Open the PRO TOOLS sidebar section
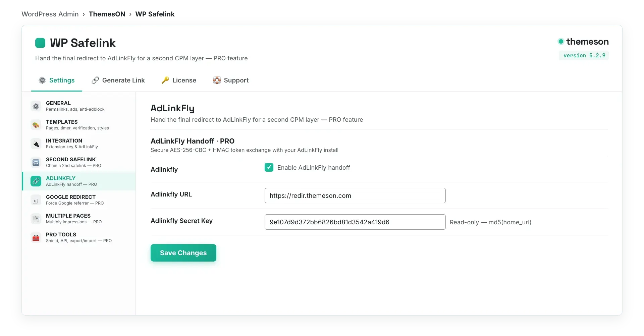644x336 pixels. coord(79,237)
